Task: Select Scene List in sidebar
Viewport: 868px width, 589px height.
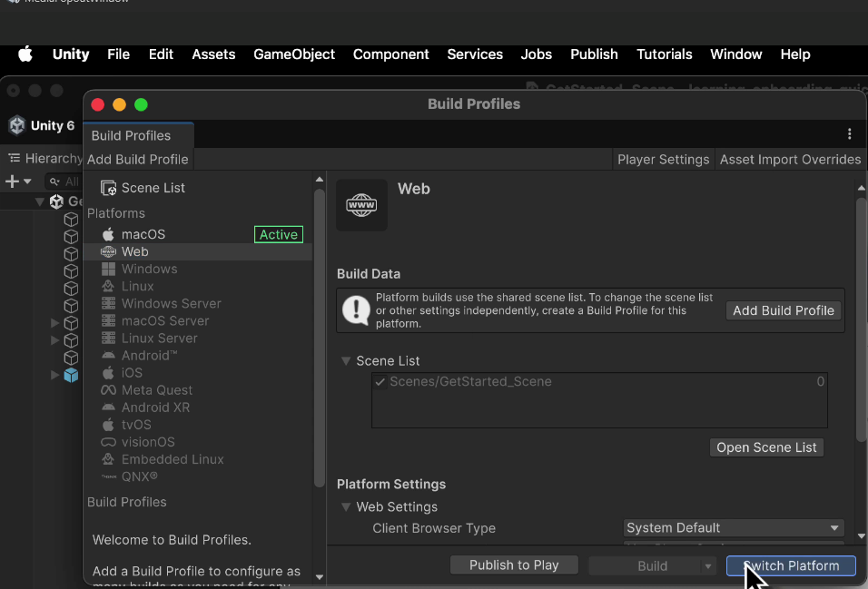Action: [x=198, y=188]
